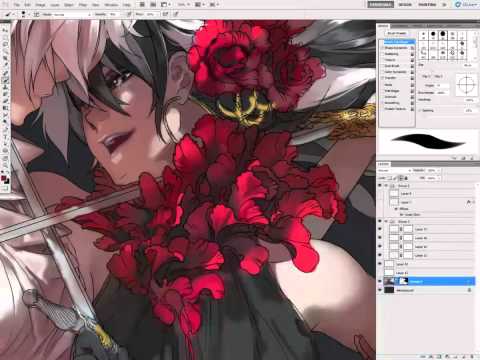Lock layer position in Layers panel
Screen dimensions: 480x360
click(401, 178)
